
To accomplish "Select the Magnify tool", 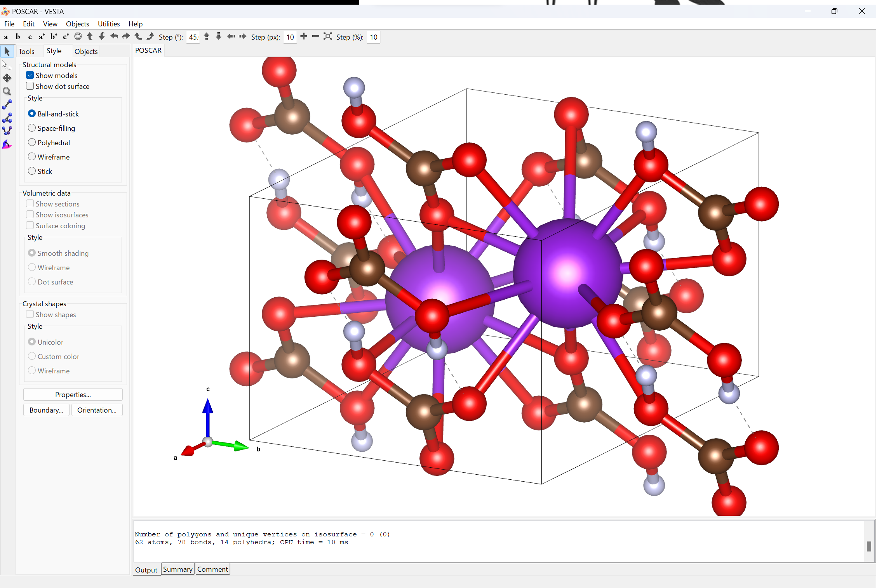I will coord(7,92).
